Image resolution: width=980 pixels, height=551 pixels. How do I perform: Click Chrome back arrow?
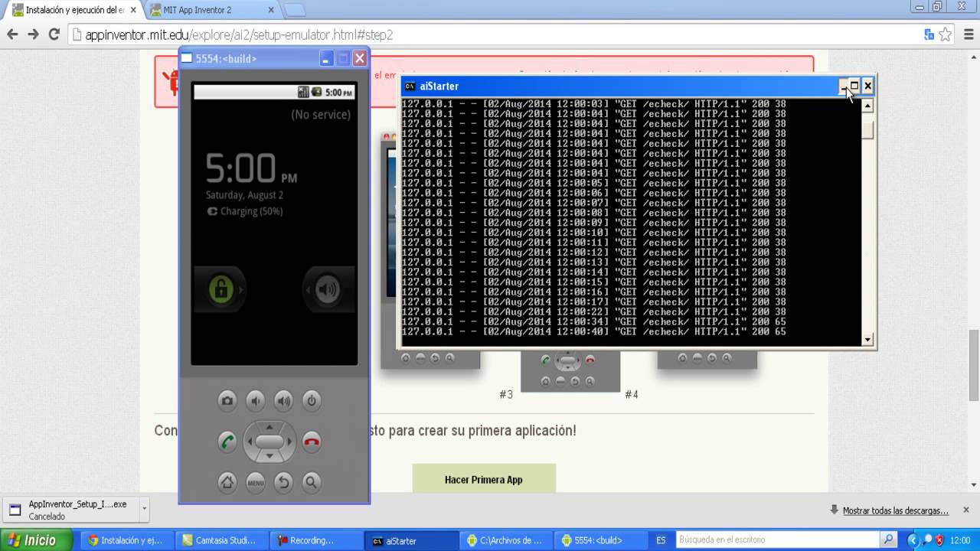click(12, 34)
